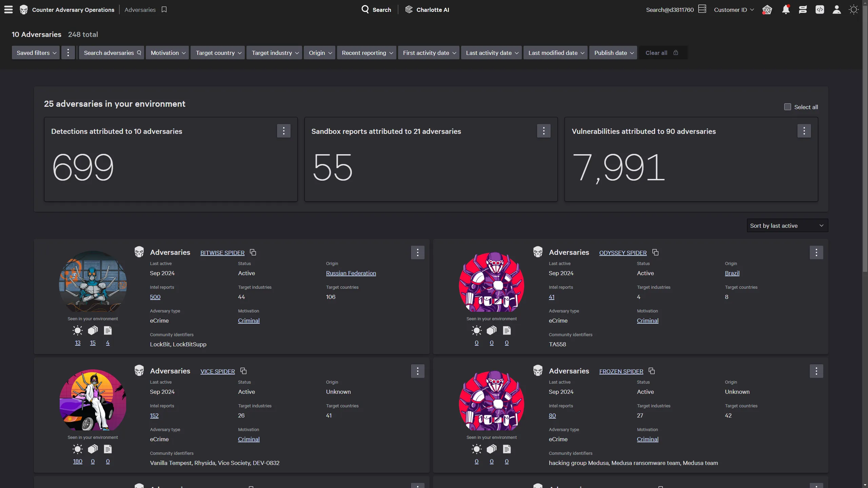Open VICE SPIDER 180 detections count
This screenshot has height=488, width=868.
[x=78, y=462]
